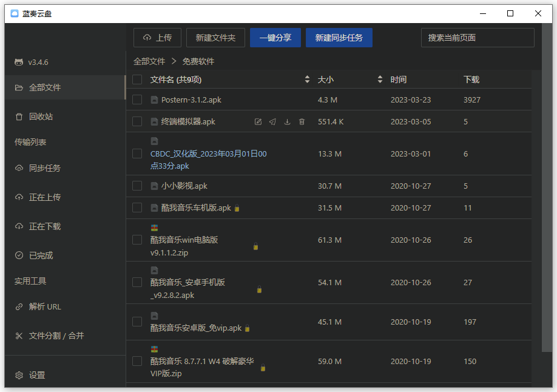Viewport: 557px width, 392px height.
Task: Click the download icon for 终端模拟器.apk
Action: [x=287, y=122]
